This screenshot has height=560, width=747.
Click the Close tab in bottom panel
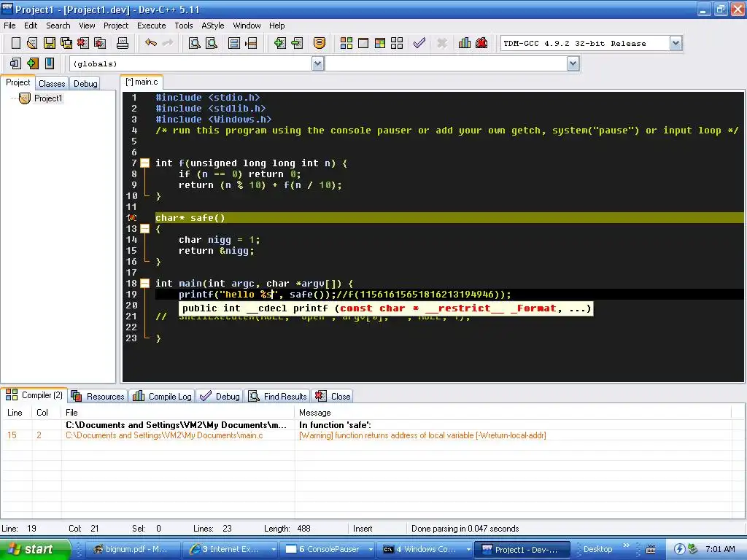click(333, 396)
